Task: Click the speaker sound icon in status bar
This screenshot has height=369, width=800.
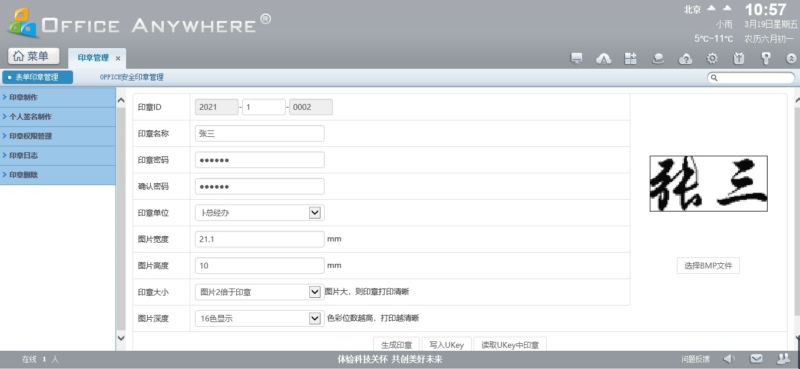Action: 730,359
